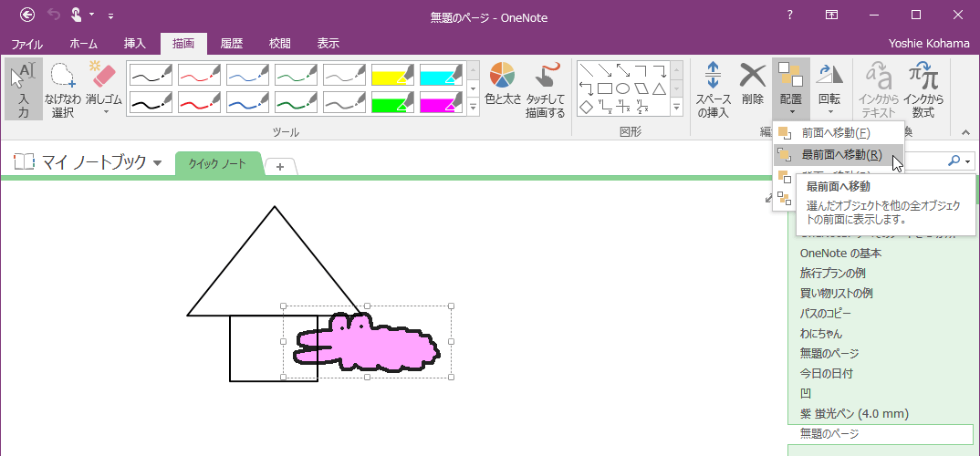Pick the thin blue pen

[247, 75]
